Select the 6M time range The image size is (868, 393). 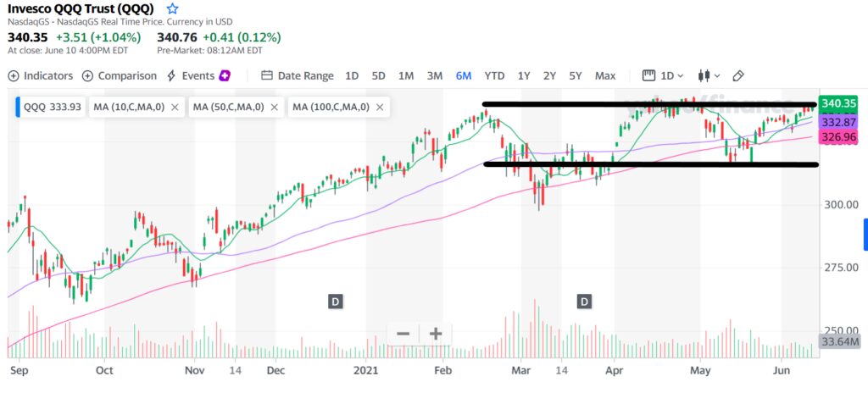pyautogui.click(x=464, y=76)
